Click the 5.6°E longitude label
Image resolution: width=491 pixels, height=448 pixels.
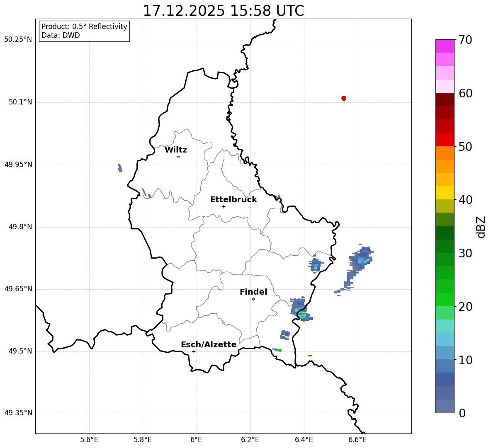(x=89, y=440)
